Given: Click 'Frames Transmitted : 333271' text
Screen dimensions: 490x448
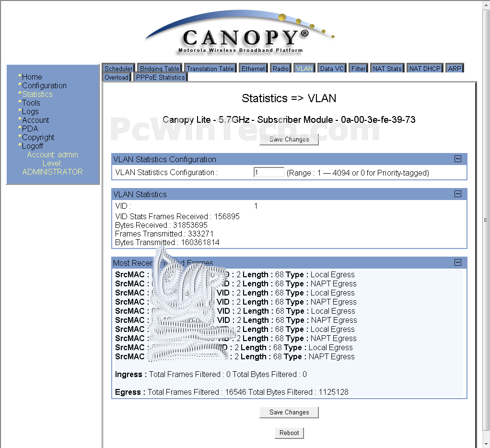Looking at the screenshot, I should [164, 234].
